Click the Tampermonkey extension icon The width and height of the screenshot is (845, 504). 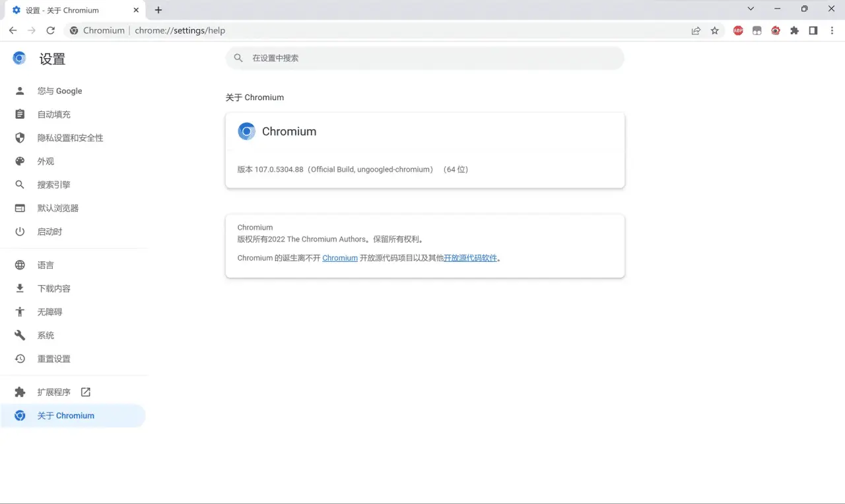coord(757,30)
